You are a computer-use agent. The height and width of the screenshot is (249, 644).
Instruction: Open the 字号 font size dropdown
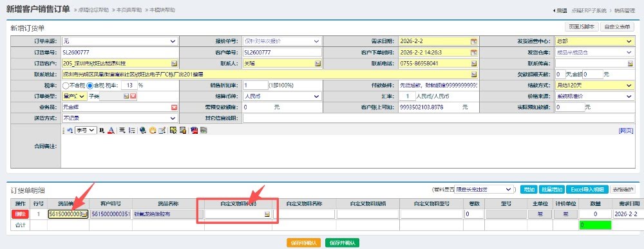coord(86,130)
